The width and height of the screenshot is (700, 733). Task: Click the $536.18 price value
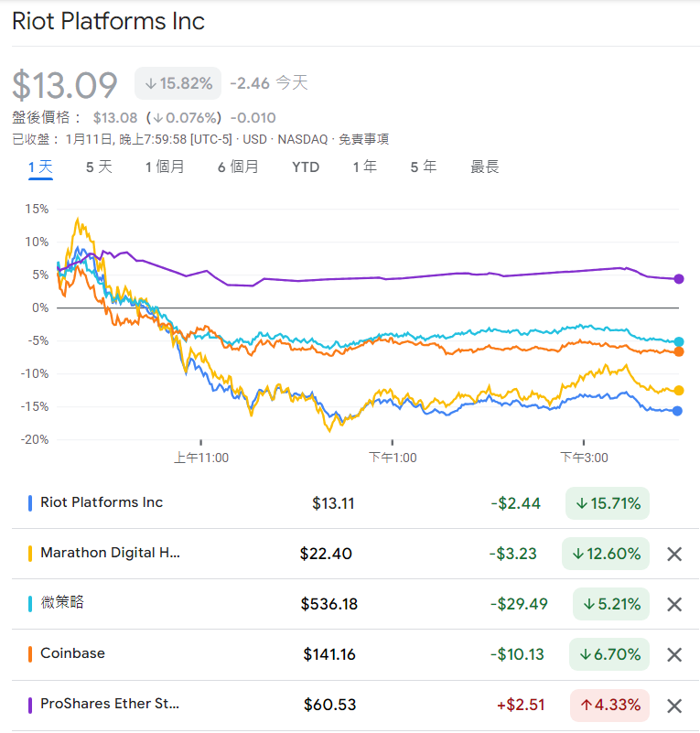pyautogui.click(x=329, y=604)
